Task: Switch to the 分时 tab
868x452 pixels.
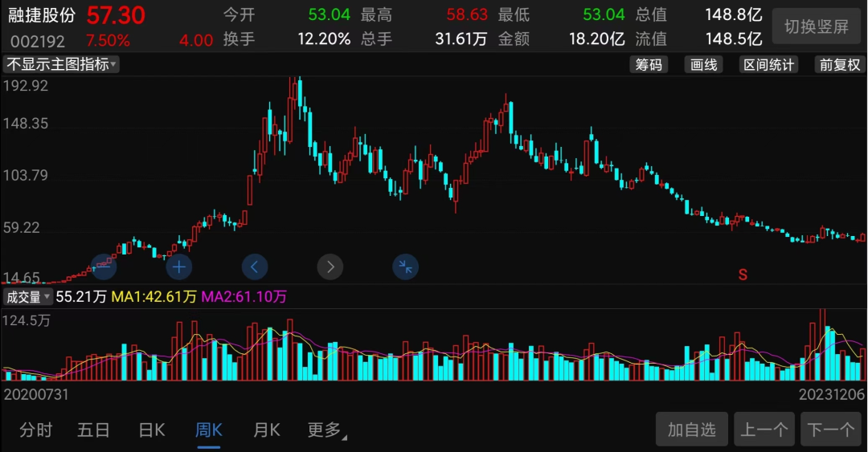Action: coord(36,430)
